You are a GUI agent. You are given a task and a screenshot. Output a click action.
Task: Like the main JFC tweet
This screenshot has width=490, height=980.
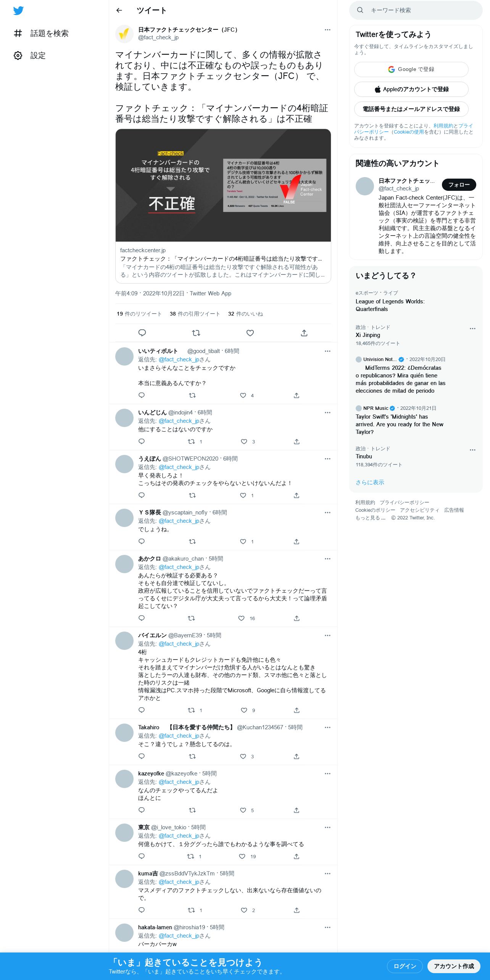(x=250, y=333)
